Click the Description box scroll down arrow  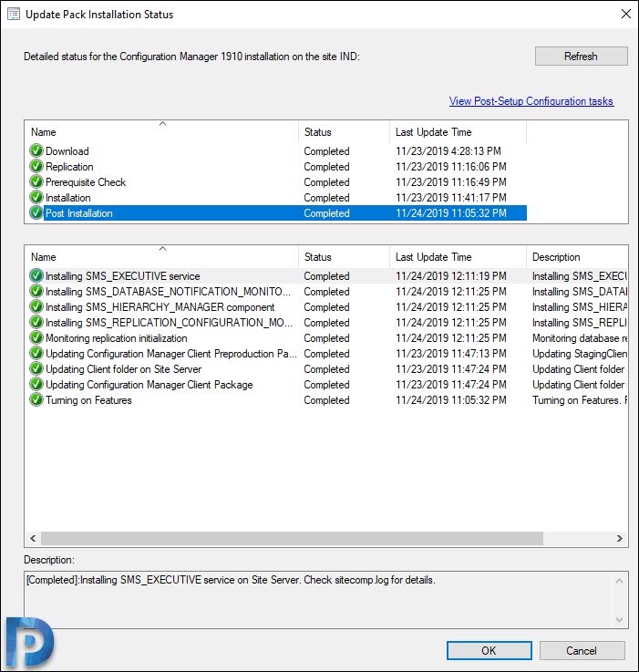click(x=619, y=619)
